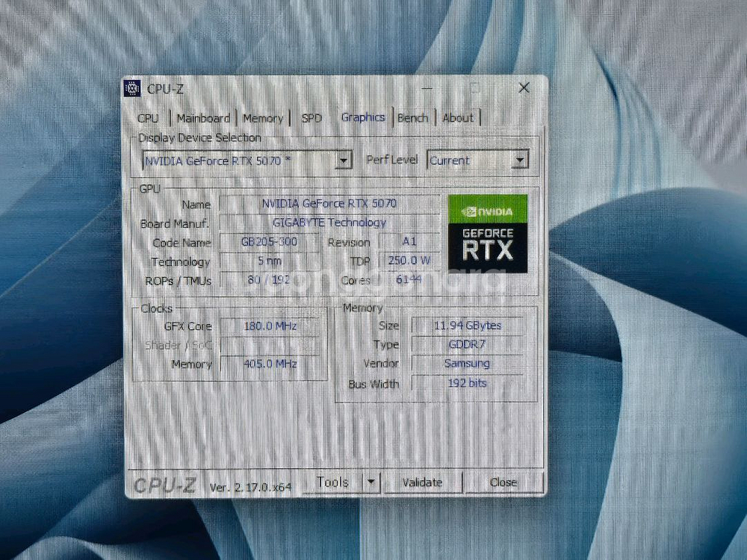The width and height of the screenshot is (747, 560).
Task: Click the NVIDIA GeForce RTX logo image
Action: [x=487, y=234]
